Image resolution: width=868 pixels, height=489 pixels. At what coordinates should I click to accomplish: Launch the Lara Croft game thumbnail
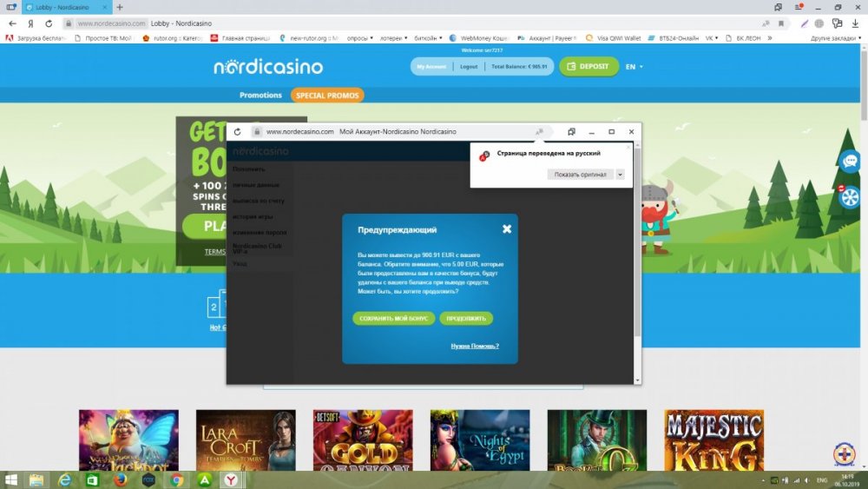246,440
